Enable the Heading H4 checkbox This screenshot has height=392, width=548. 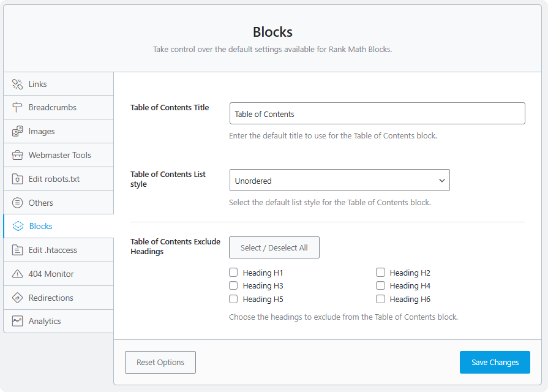tap(381, 285)
